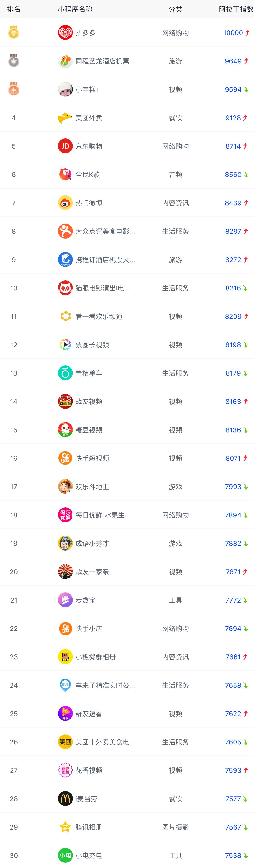This screenshot has height=868, width=254.
Task: Open the 全民K歌 mini program link
Action: 87,175
